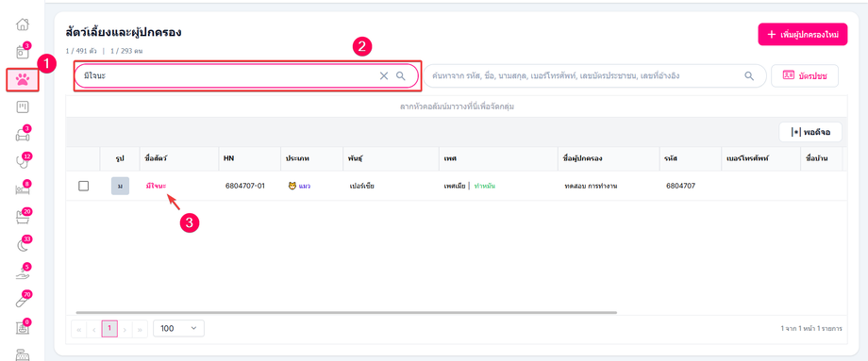The width and height of the screenshot is (868, 361).
Task: Click the 1 / 293 คน counter text
Action: pos(125,51)
